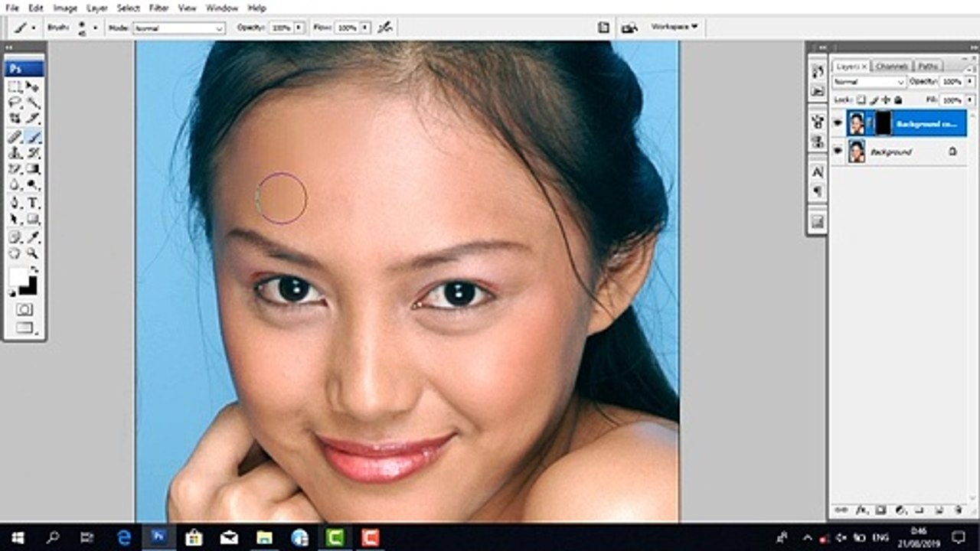Image resolution: width=980 pixels, height=551 pixels.
Task: Select the Hand tool
Action: tap(15, 253)
